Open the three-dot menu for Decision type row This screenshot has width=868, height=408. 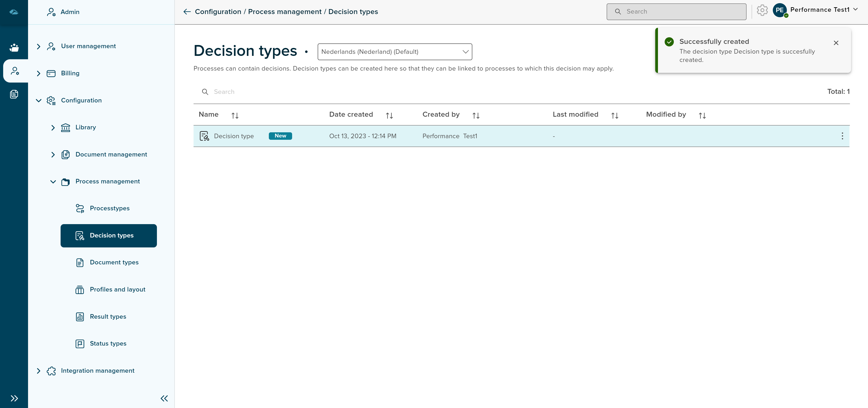pyautogui.click(x=842, y=136)
